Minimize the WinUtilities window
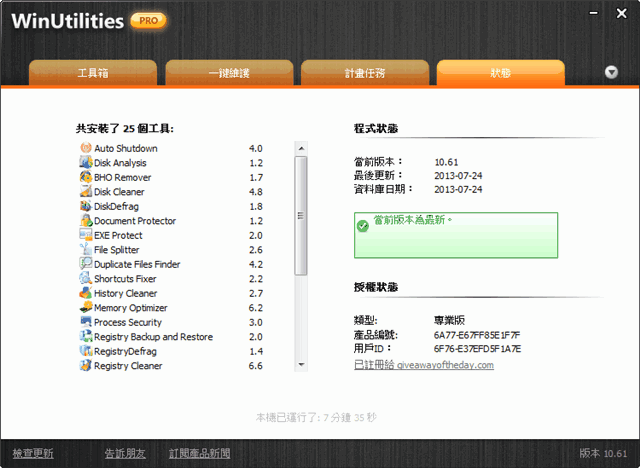 tap(593, 13)
